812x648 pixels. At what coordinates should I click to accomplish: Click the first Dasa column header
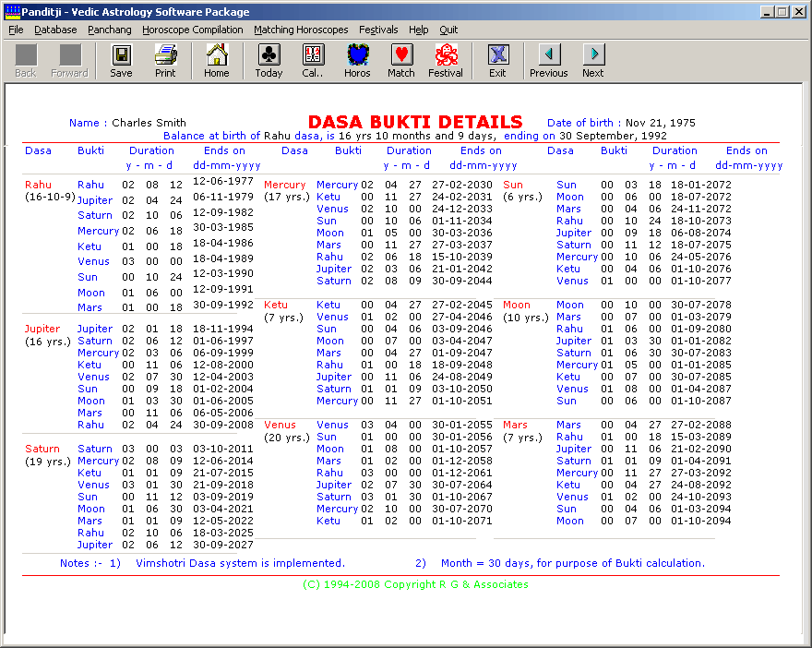pyautogui.click(x=39, y=150)
